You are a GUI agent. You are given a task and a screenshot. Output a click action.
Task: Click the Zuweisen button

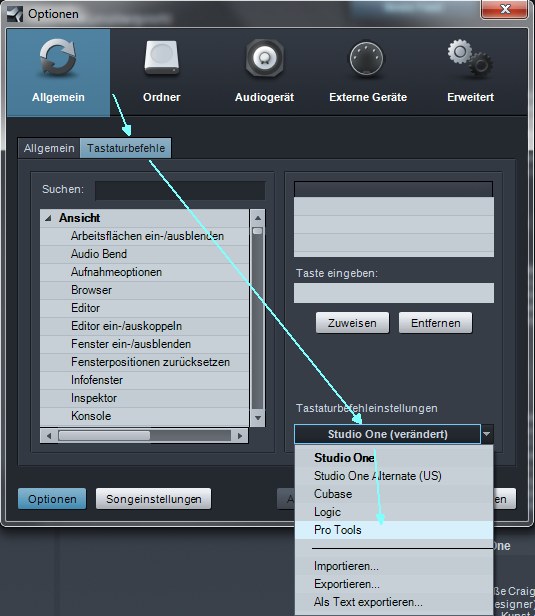click(x=352, y=323)
